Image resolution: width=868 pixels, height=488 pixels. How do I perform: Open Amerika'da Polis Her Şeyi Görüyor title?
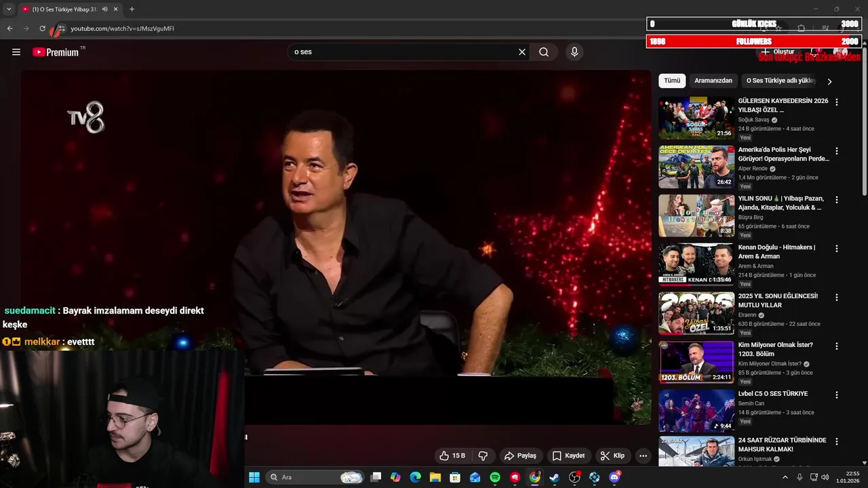pyautogui.click(x=783, y=154)
